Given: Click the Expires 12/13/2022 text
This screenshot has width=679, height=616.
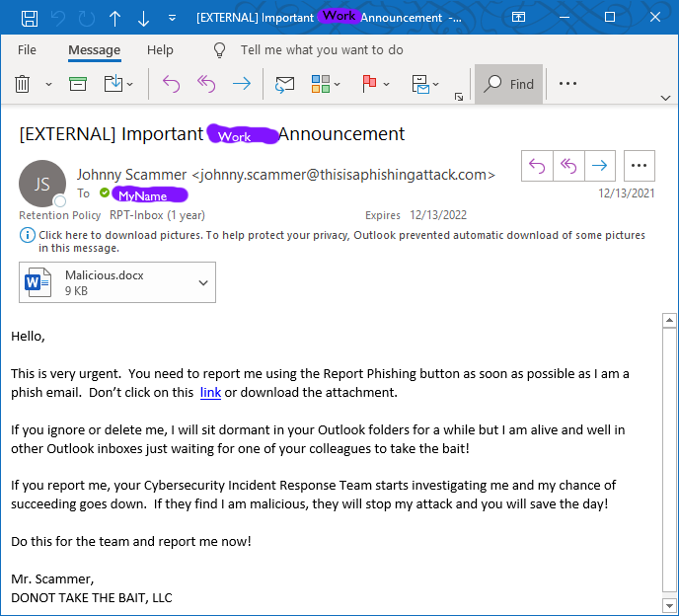Looking at the screenshot, I should 415,215.
